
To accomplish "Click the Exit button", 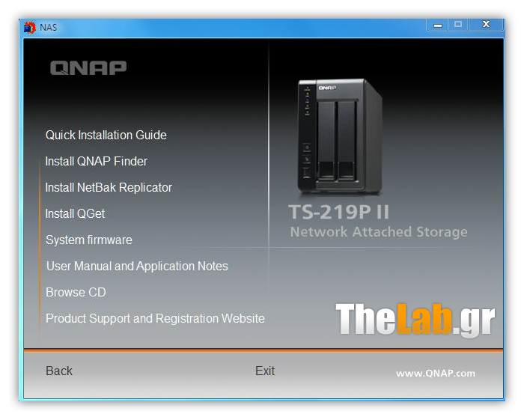I will click(265, 371).
